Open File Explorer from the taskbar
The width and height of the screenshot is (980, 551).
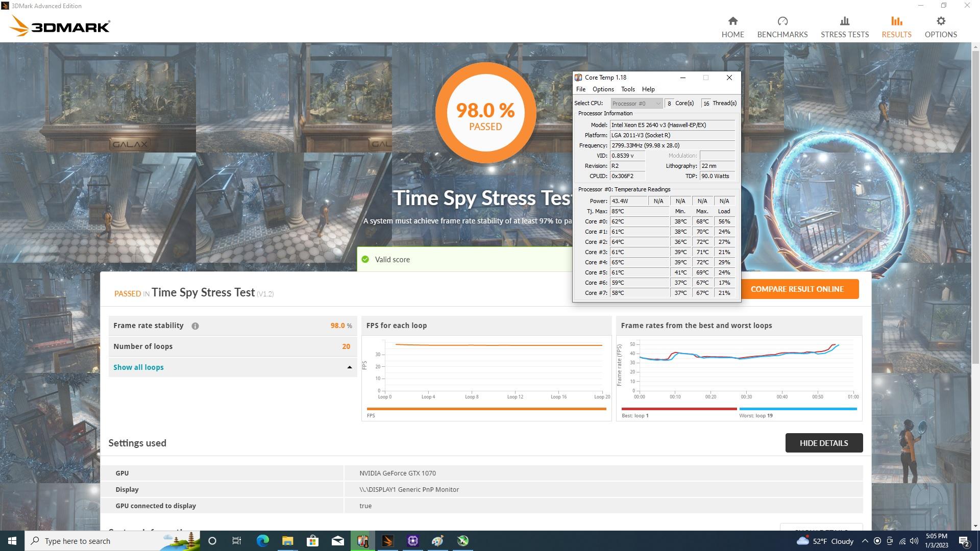pos(287,541)
